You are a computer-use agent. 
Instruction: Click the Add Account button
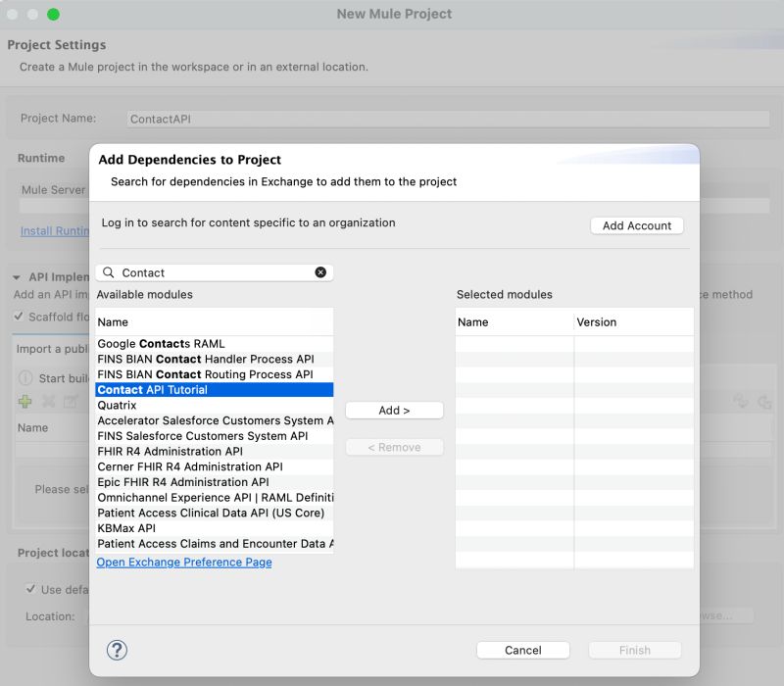coord(636,225)
